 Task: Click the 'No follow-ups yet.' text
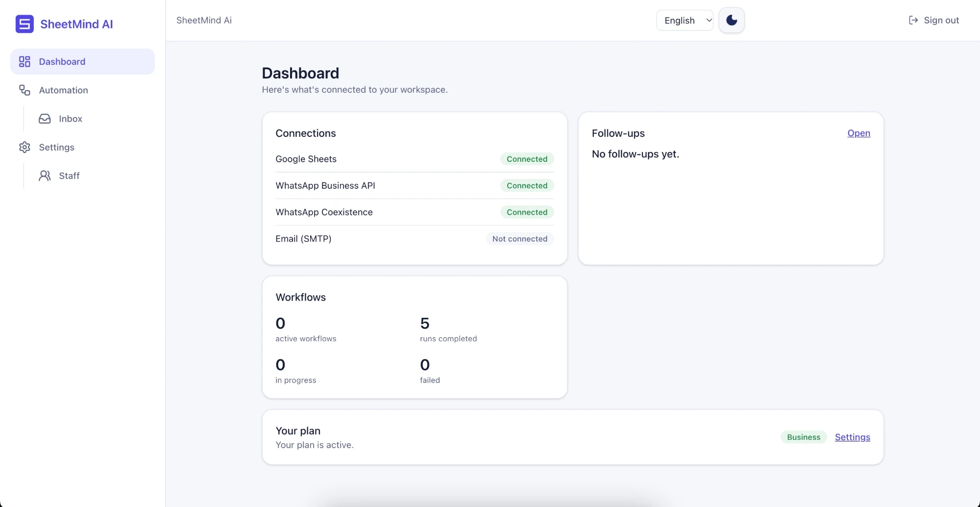tap(636, 154)
